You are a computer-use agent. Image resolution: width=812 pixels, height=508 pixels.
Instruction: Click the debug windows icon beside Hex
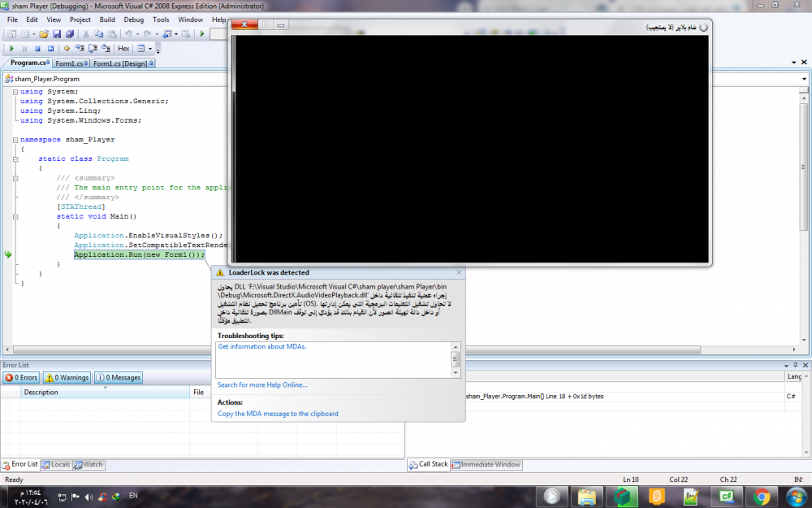pyautogui.click(x=140, y=48)
